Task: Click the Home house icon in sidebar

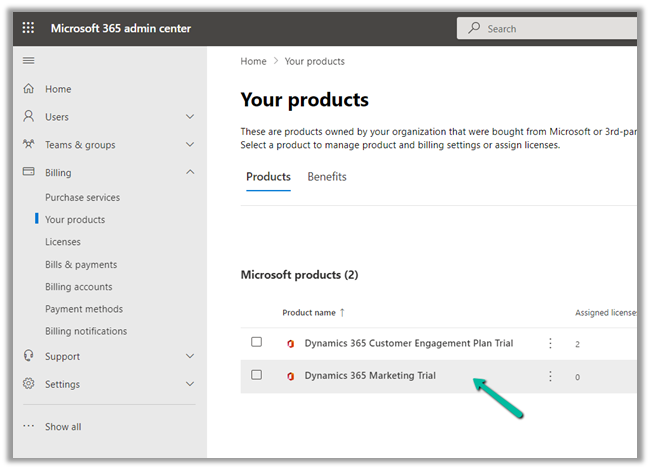Action: [x=28, y=89]
